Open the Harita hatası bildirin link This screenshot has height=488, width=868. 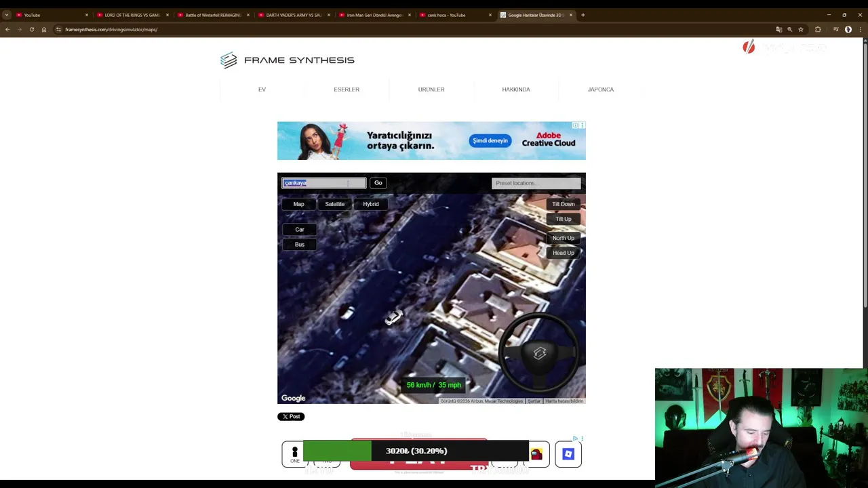tap(564, 401)
